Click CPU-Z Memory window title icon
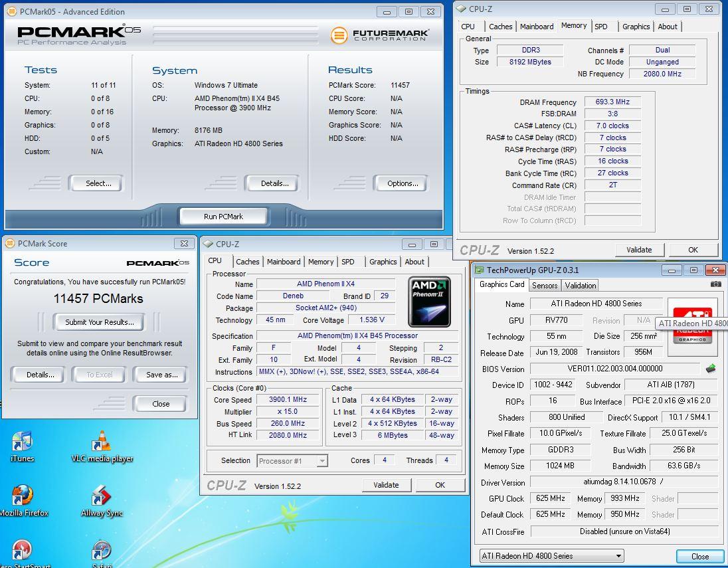728x568 pixels. [x=461, y=9]
